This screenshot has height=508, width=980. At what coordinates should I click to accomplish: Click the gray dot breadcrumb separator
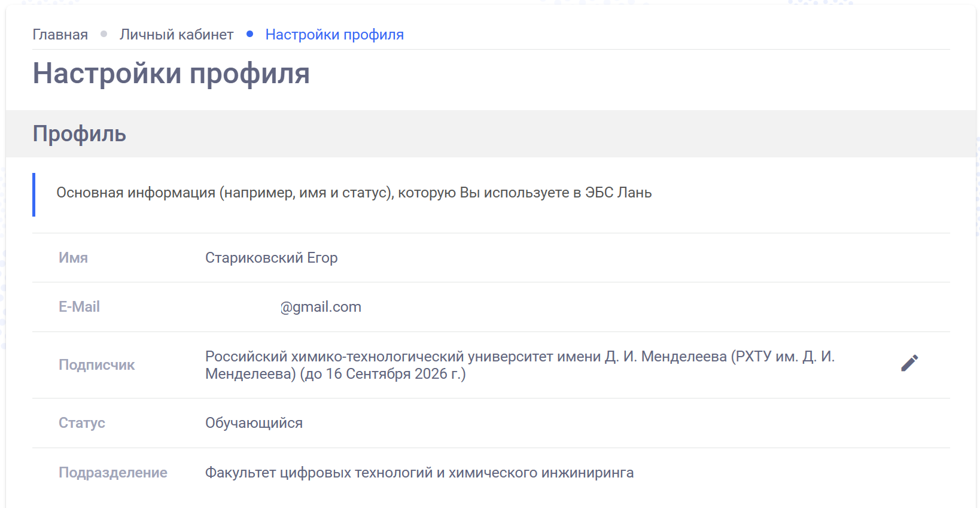(104, 34)
